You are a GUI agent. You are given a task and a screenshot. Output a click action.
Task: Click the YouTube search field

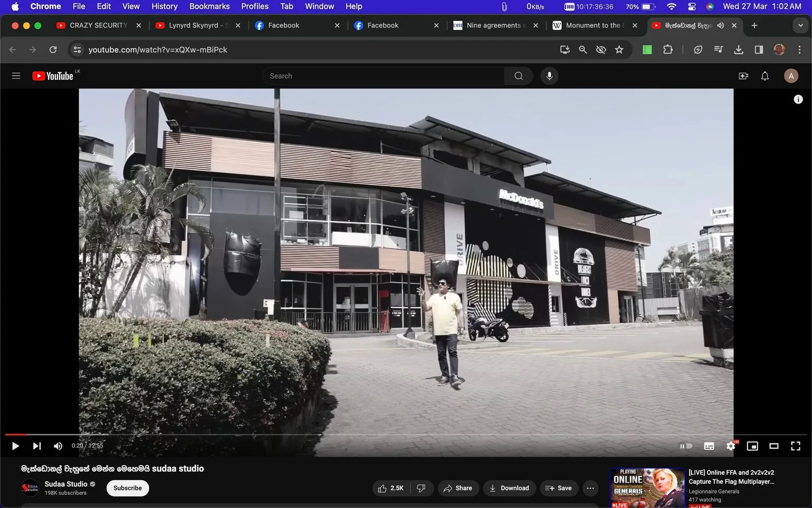pos(383,76)
